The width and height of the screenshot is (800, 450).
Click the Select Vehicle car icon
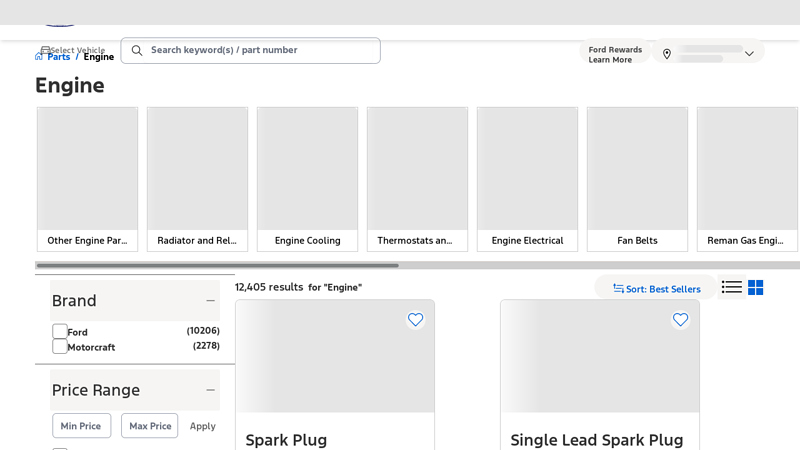click(45, 49)
